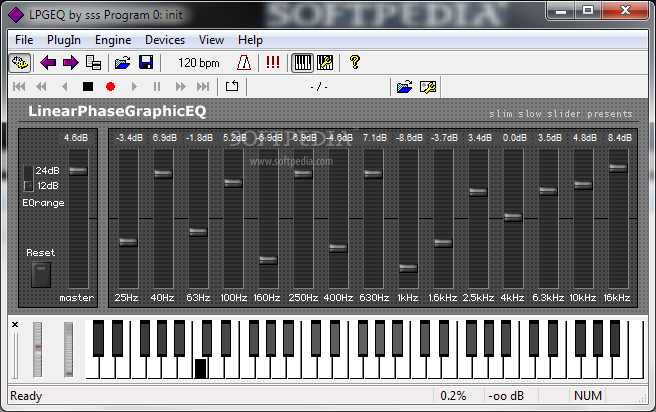Open the keyboard configuration icon
Image resolution: width=656 pixels, height=412 pixels.
click(325, 63)
